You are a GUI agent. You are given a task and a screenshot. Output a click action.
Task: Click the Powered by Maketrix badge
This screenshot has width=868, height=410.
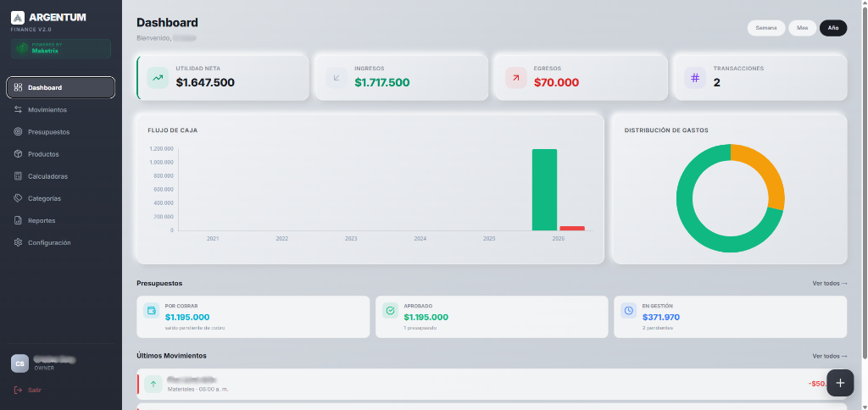[61, 48]
